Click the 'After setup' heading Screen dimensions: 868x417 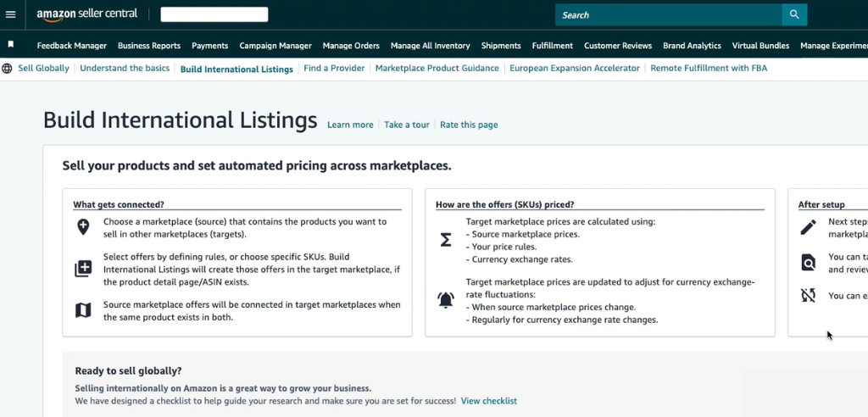[821, 204]
